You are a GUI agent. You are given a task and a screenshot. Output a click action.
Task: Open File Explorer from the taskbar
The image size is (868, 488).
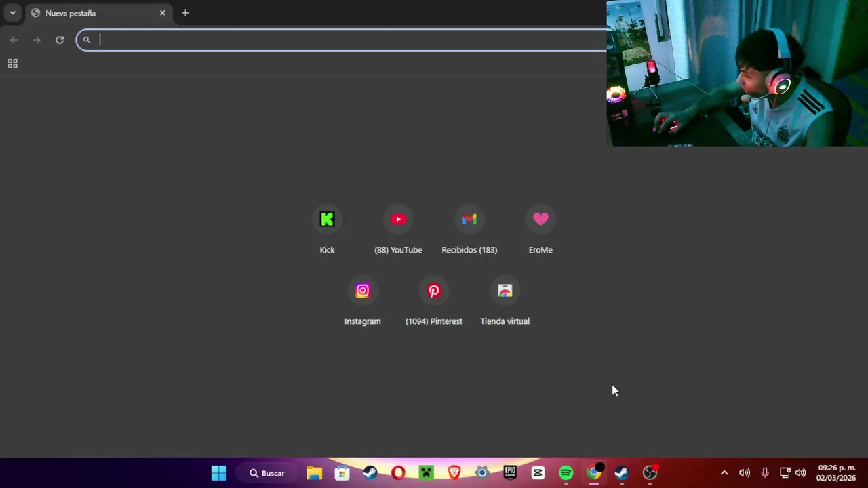[x=314, y=473]
